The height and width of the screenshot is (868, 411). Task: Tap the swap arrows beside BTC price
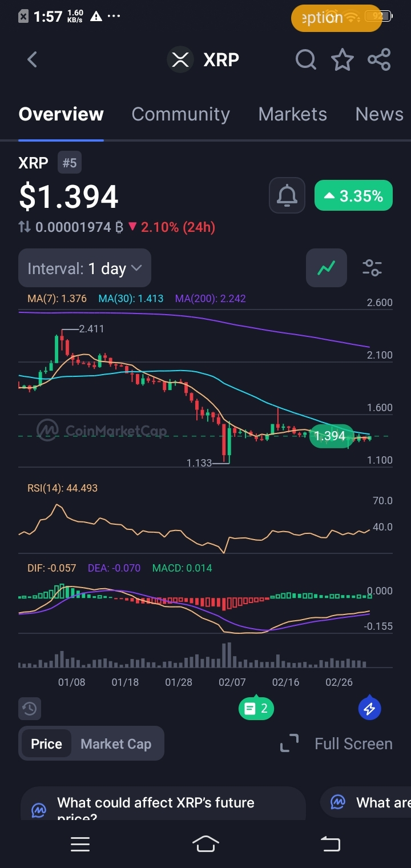25,227
